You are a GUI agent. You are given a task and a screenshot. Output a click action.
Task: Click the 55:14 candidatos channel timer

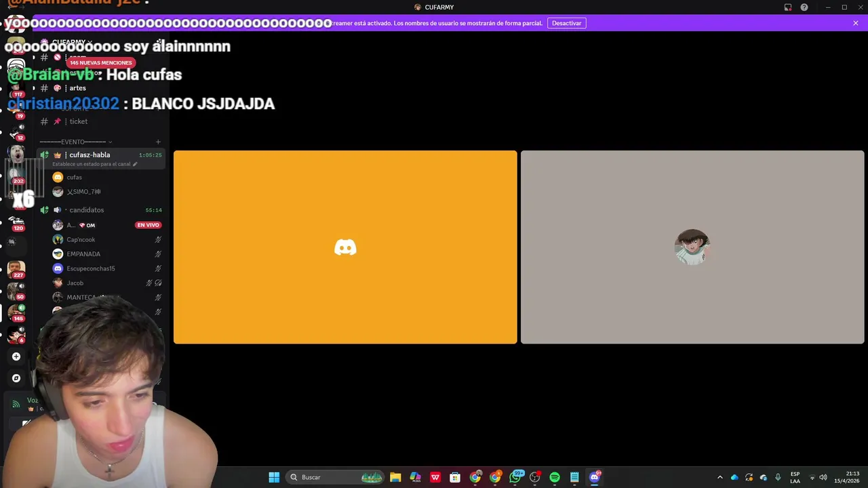tap(153, 210)
